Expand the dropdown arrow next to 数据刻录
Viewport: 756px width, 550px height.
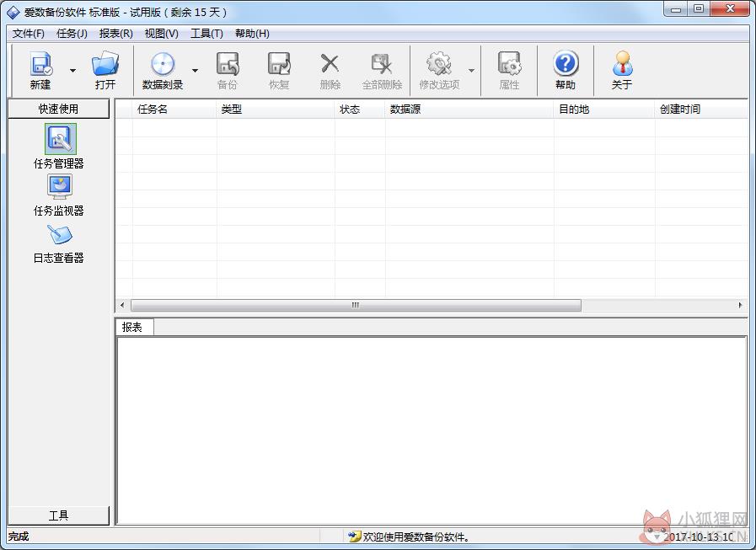coord(195,71)
